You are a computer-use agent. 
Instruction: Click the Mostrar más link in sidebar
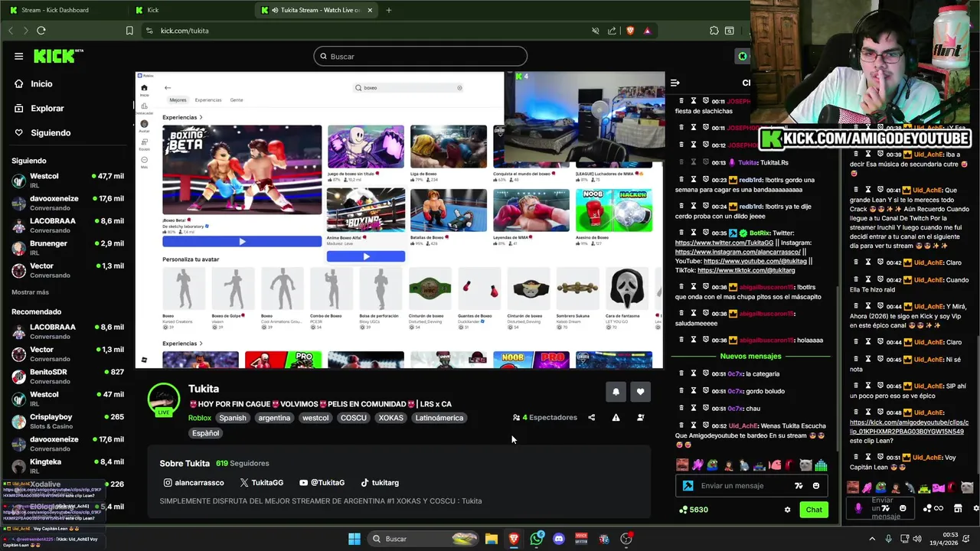pyautogui.click(x=30, y=292)
